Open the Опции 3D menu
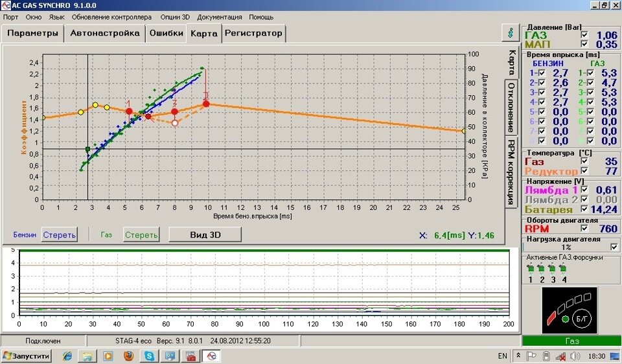Image resolution: width=622 pixels, height=364 pixels. (175, 17)
